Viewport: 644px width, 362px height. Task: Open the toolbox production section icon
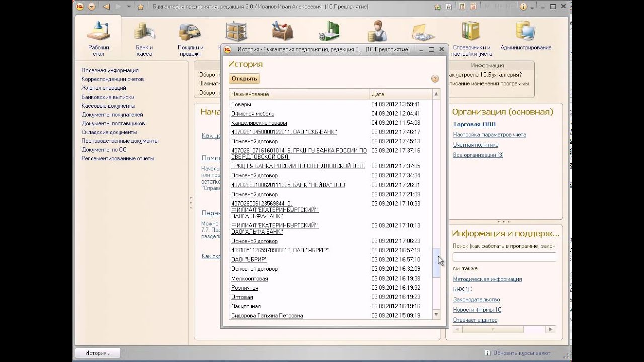[x=282, y=31]
